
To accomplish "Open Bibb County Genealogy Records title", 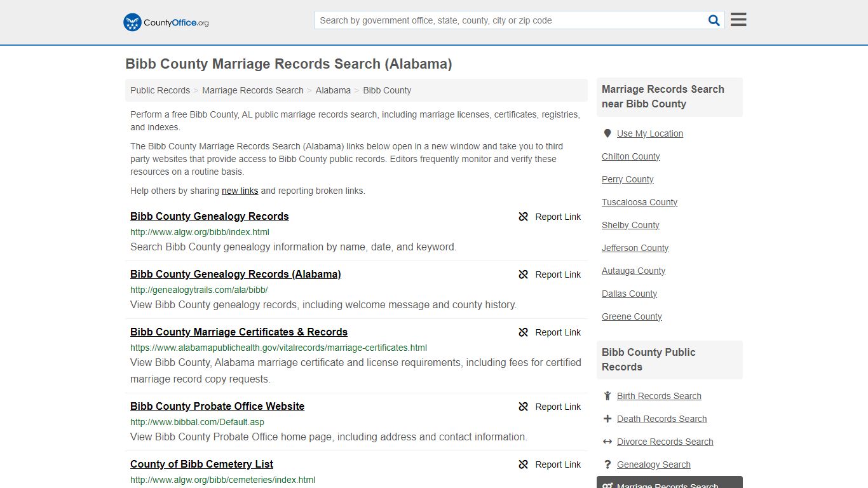I will point(210,217).
